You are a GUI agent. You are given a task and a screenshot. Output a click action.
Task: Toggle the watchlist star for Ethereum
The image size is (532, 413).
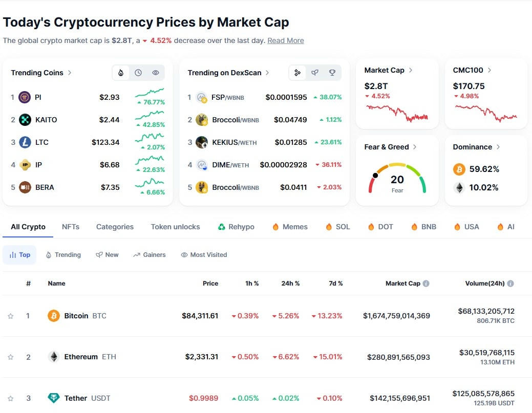click(x=11, y=357)
